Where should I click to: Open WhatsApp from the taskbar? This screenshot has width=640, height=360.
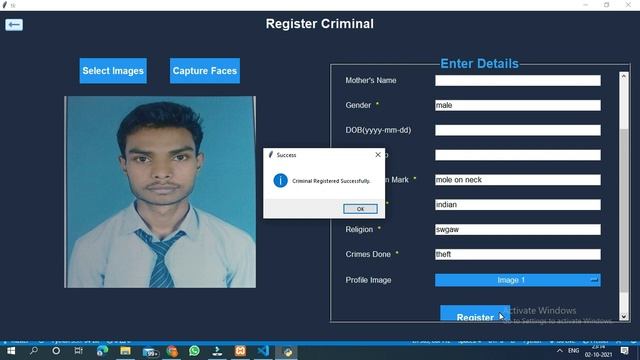(194, 351)
